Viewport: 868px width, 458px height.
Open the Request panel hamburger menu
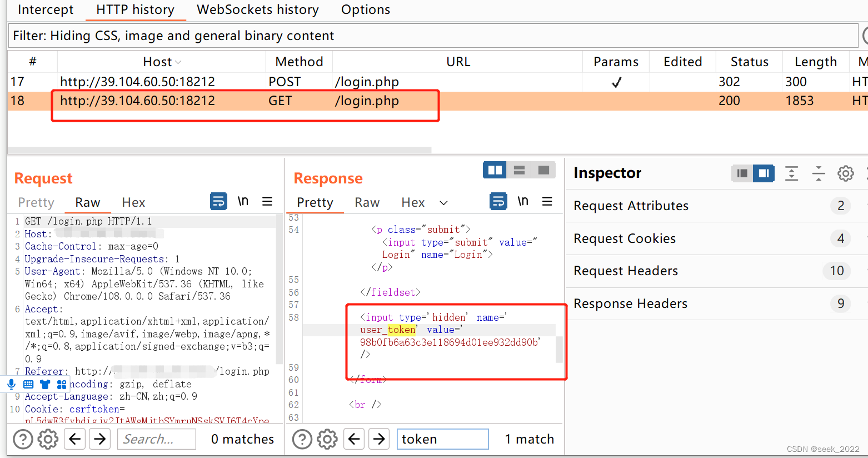267,201
